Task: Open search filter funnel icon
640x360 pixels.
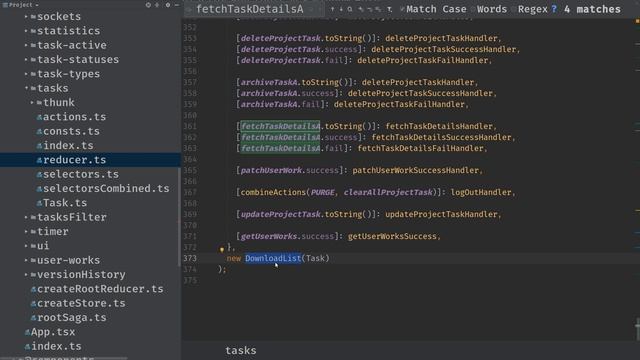Action: click(389, 9)
